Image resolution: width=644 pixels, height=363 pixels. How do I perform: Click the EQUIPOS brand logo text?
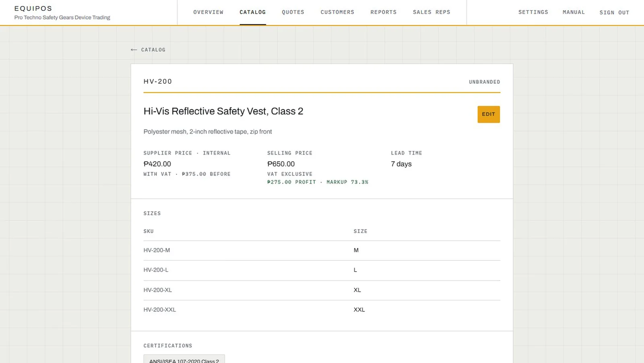[33, 8]
